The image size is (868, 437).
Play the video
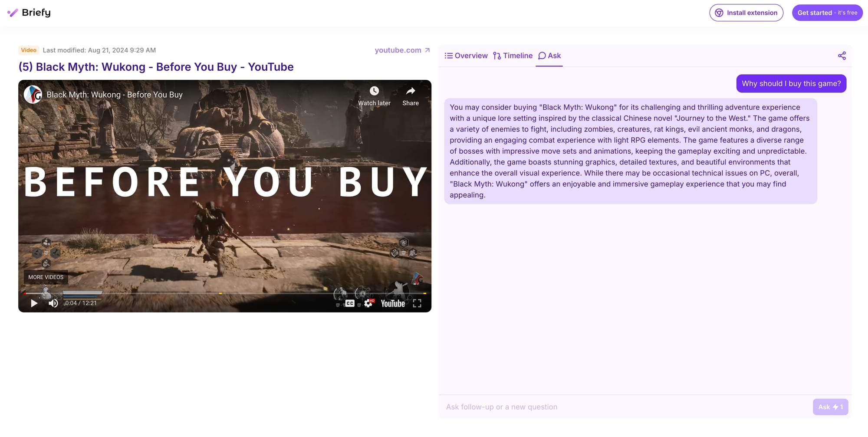click(34, 303)
